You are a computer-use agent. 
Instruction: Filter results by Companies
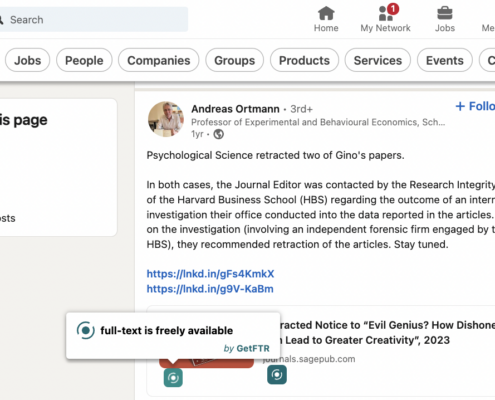pos(159,60)
